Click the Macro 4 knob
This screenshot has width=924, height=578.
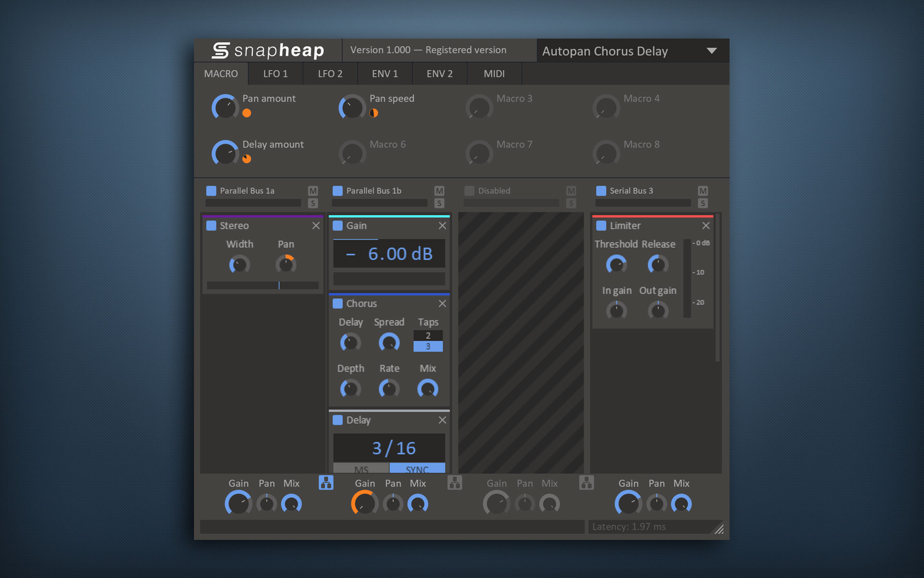pos(606,107)
